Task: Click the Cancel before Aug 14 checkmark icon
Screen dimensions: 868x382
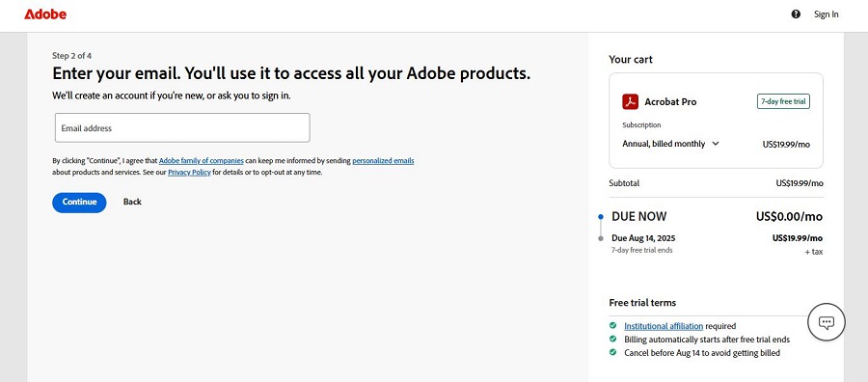Action: 612,352
